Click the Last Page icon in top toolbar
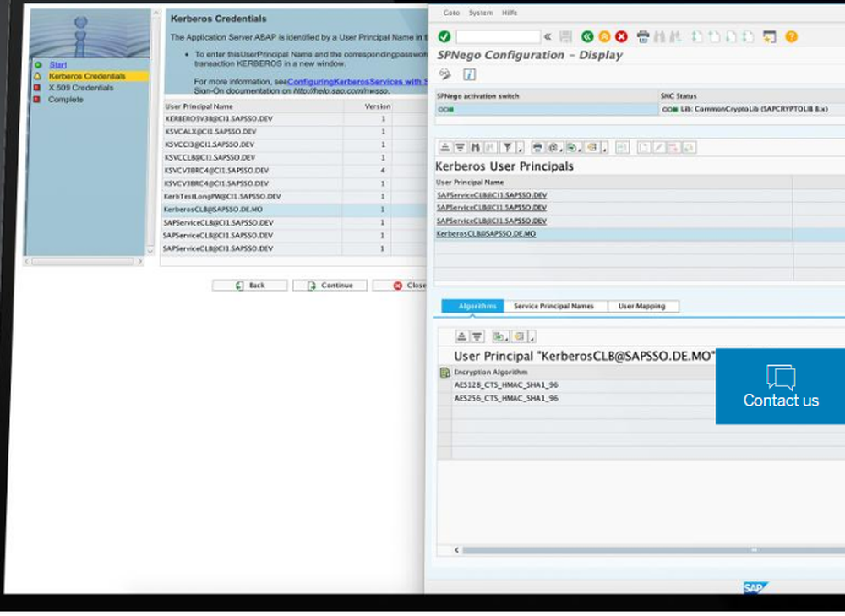The height and width of the screenshot is (616, 845). pos(748,36)
